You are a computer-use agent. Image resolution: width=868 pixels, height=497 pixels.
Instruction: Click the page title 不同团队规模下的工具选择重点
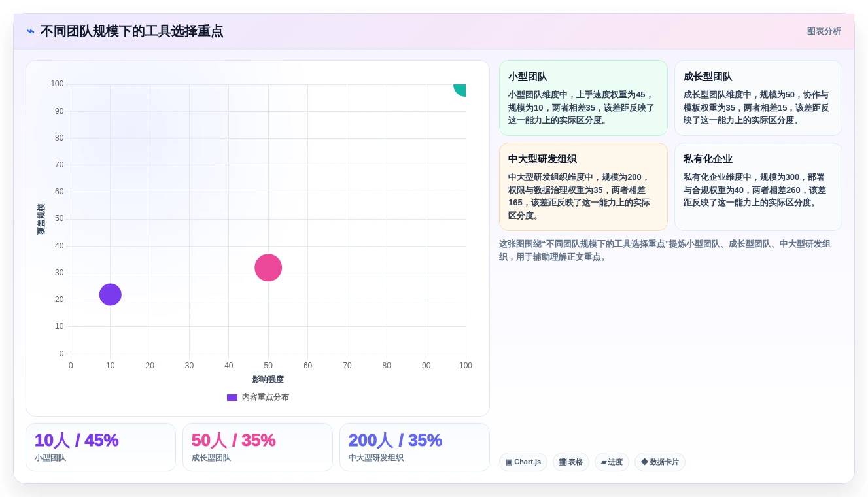click(x=131, y=31)
